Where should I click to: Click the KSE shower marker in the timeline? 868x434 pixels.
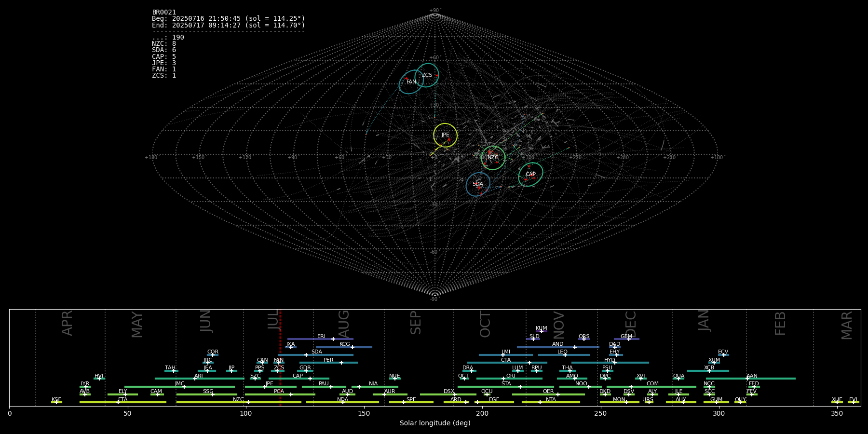56,402
